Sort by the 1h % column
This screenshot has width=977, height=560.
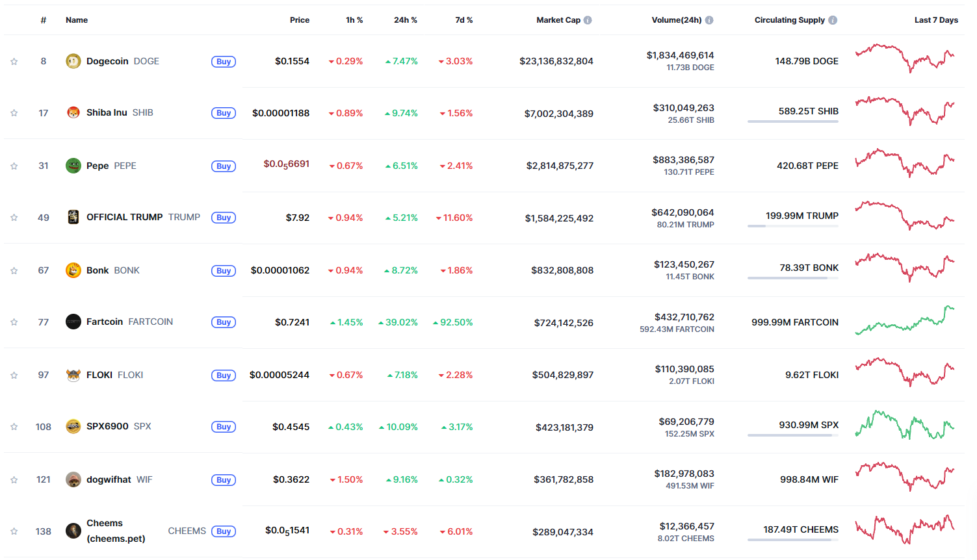coord(354,20)
